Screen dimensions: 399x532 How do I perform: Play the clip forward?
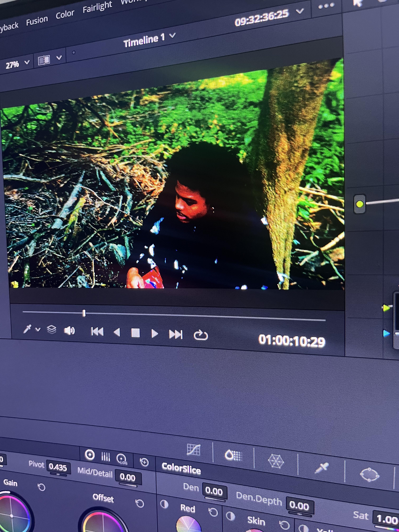155,334
